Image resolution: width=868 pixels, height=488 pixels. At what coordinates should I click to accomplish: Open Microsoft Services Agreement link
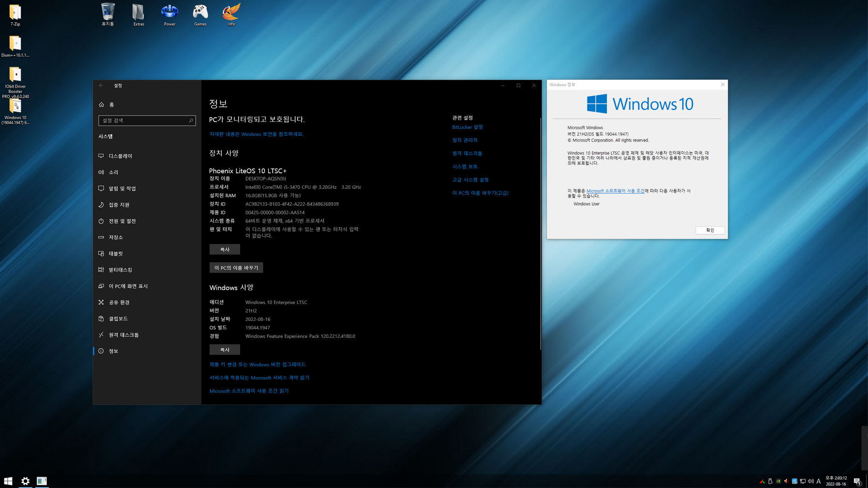tap(259, 378)
